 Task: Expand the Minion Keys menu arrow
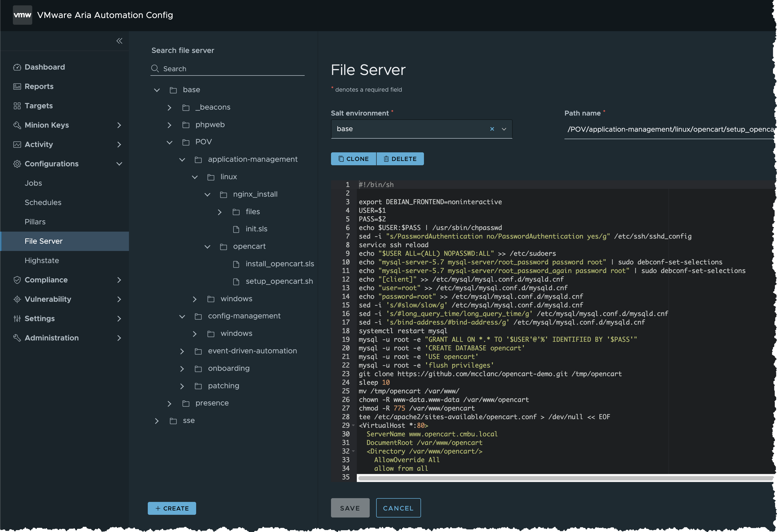[x=119, y=125]
